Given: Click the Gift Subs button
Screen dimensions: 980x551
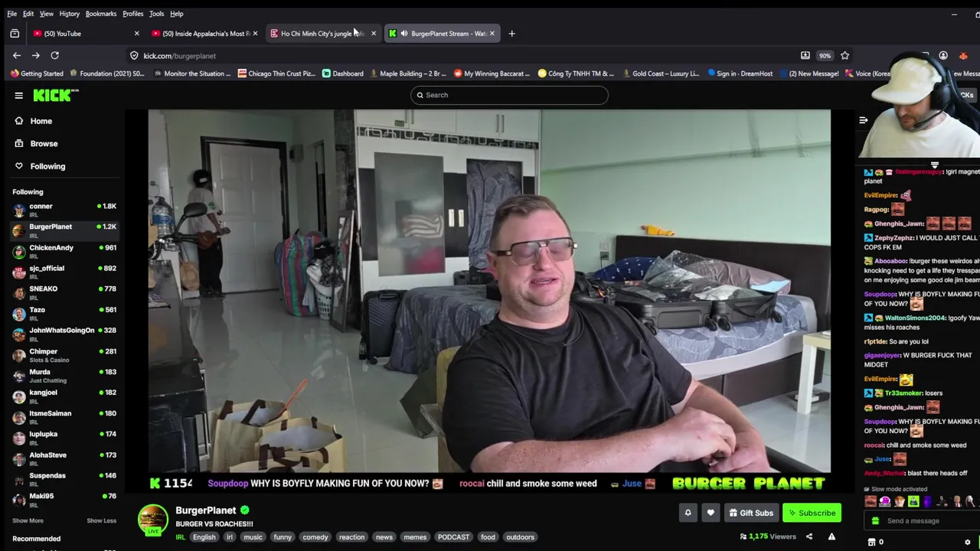Looking at the screenshot, I should click(751, 513).
